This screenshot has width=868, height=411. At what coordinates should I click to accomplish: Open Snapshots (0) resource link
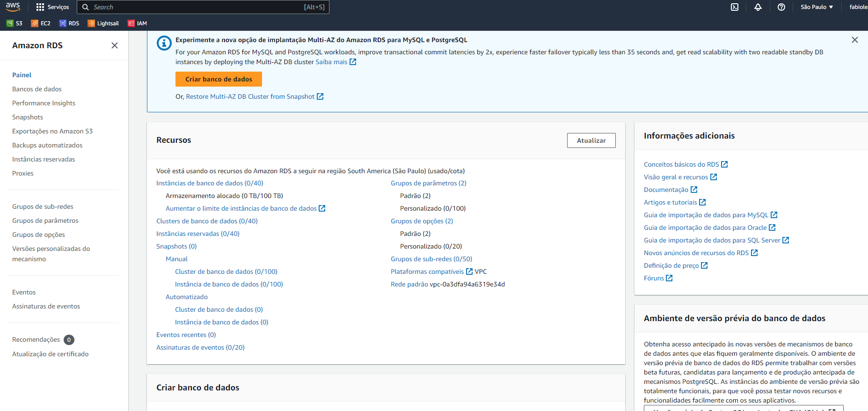[176, 246]
